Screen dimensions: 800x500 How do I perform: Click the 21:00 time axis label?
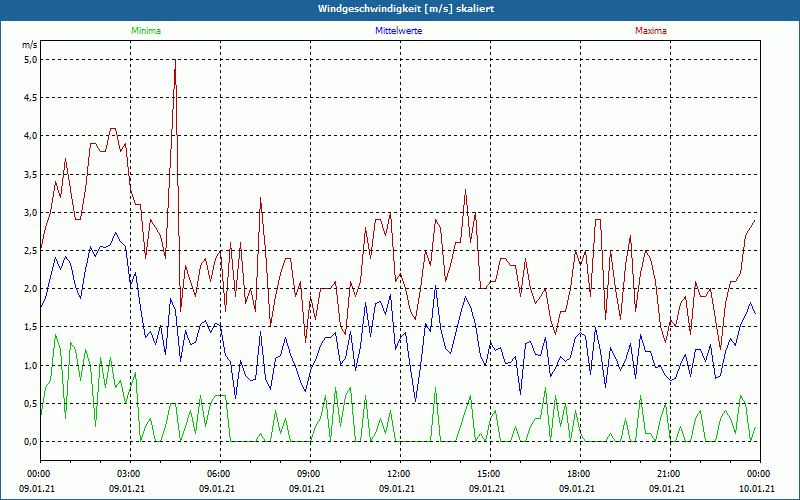pyautogui.click(x=669, y=474)
